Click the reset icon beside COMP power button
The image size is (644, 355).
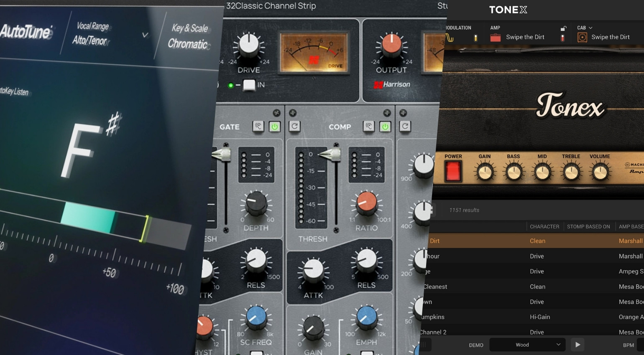point(405,127)
